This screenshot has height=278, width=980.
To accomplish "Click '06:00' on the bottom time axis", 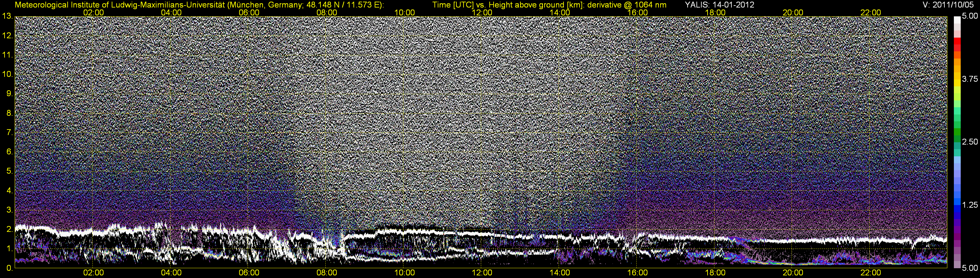I will click(x=249, y=273).
